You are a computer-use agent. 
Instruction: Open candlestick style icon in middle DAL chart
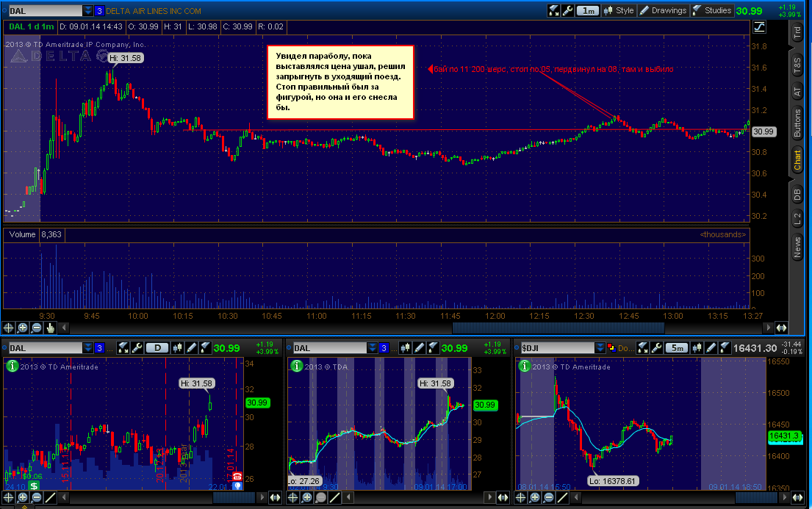click(x=405, y=348)
